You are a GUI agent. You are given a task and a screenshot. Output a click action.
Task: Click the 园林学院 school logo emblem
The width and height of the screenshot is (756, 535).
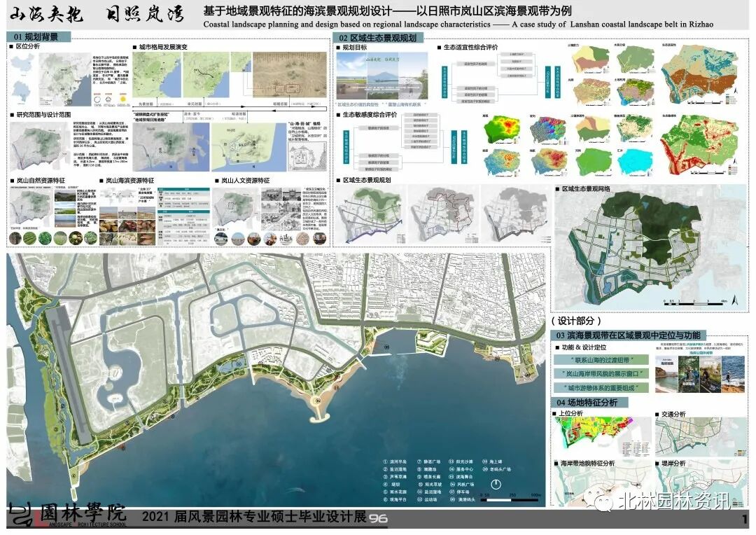click(x=20, y=515)
